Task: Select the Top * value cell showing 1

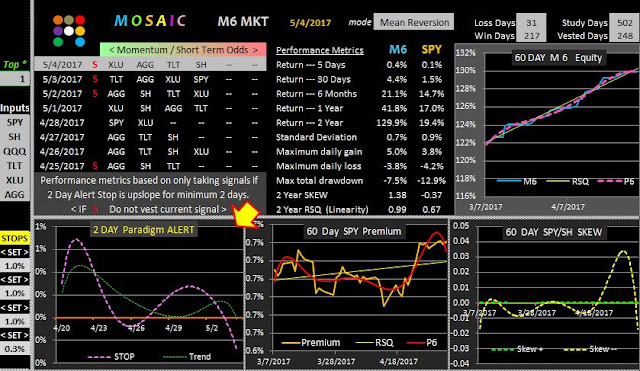Action: [x=15, y=79]
